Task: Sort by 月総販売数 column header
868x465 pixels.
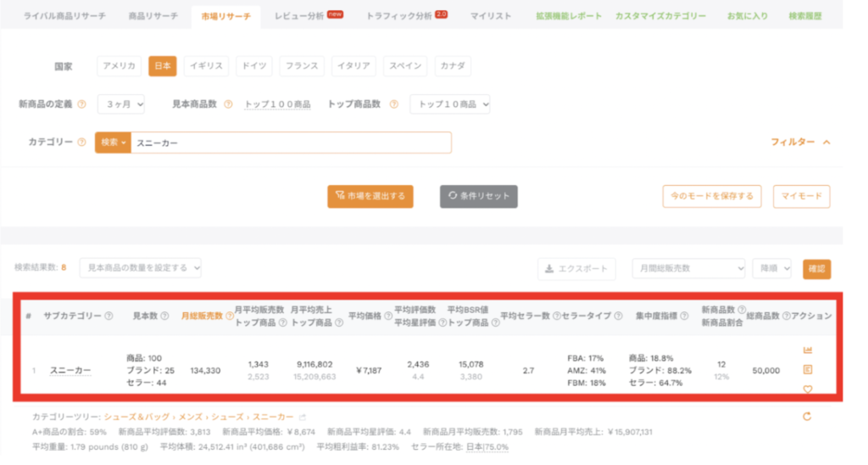Action: click(202, 316)
